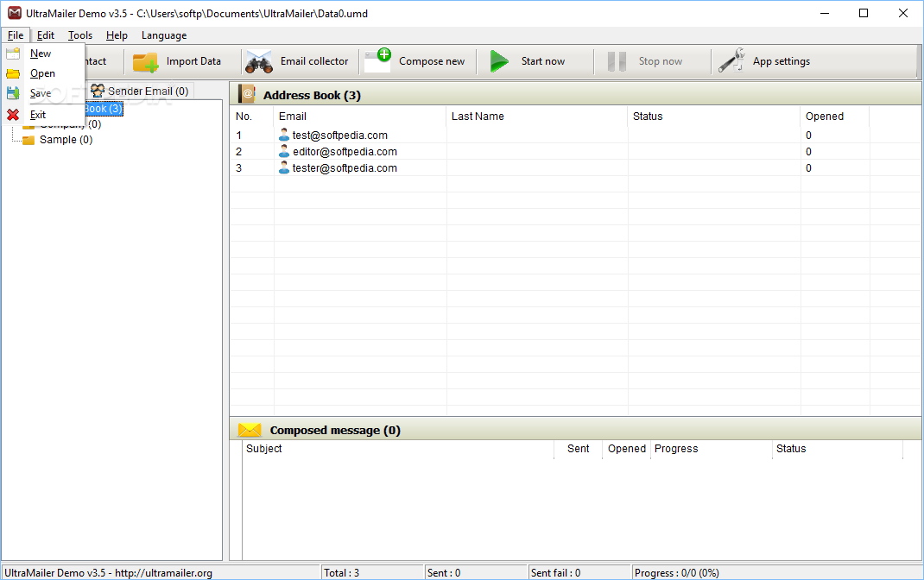The width and height of the screenshot is (924, 580).
Task: Sort by the Email column header
Action: 360,116
